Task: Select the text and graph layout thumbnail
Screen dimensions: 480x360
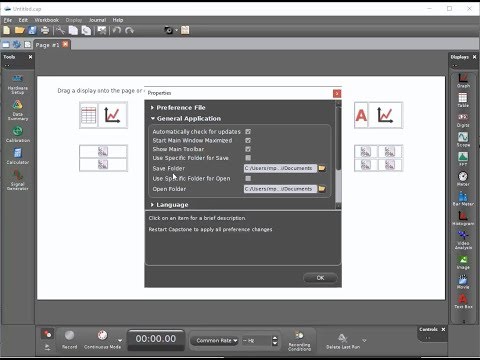Action: tap(378, 115)
